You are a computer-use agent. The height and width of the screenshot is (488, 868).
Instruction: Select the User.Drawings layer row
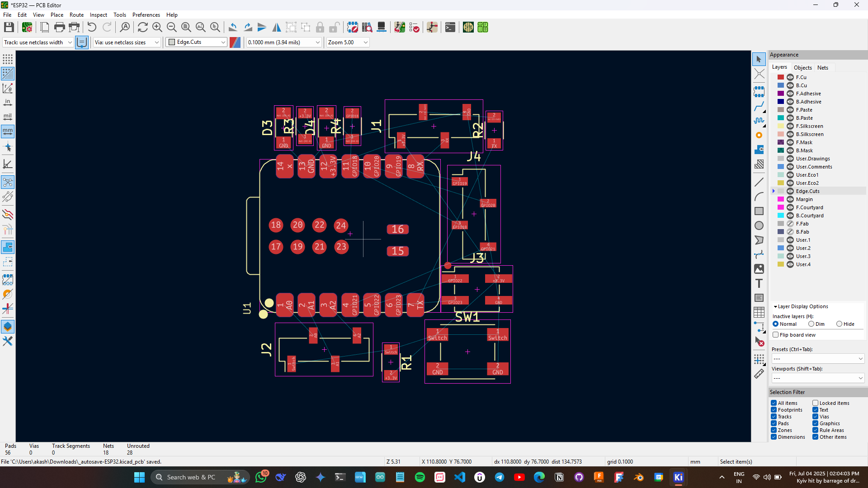coord(817,159)
